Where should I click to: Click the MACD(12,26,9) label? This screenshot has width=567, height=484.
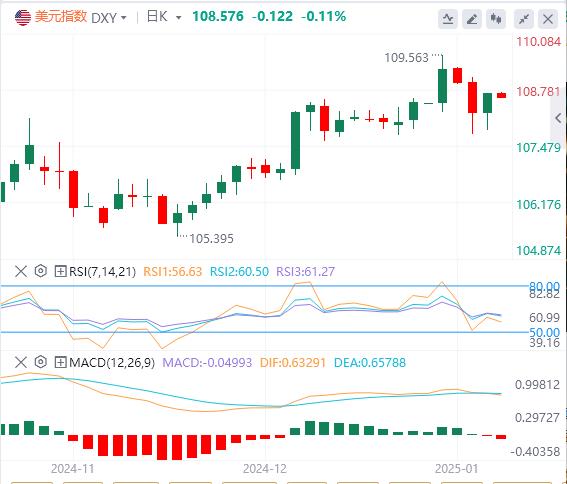click(112, 362)
